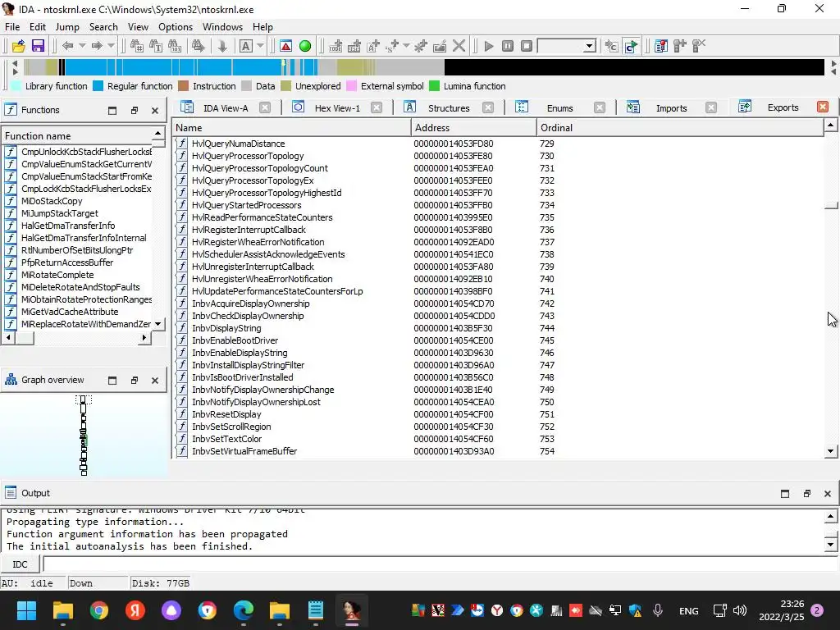Image resolution: width=840 pixels, height=630 pixels.
Task: Click the red warning triangle window icon
Action: 286,46
